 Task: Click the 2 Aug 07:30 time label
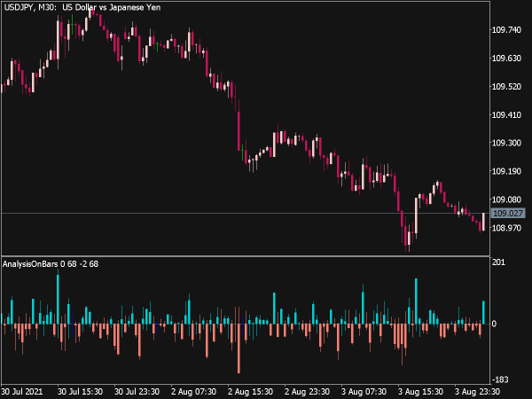193,392
